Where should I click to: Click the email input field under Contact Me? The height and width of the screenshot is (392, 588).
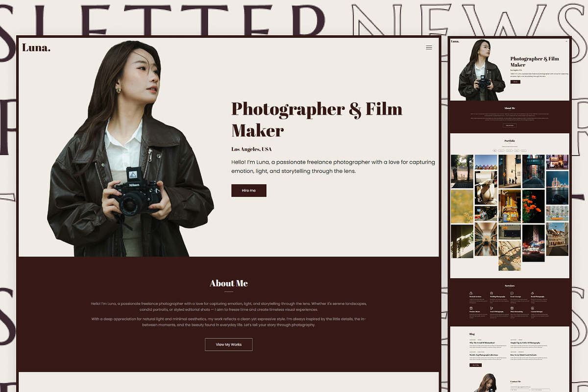pyautogui.click(x=540, y=390)
